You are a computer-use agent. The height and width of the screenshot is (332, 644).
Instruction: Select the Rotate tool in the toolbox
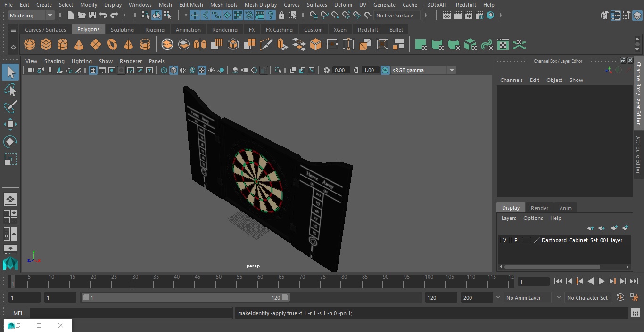pos(10,142)
